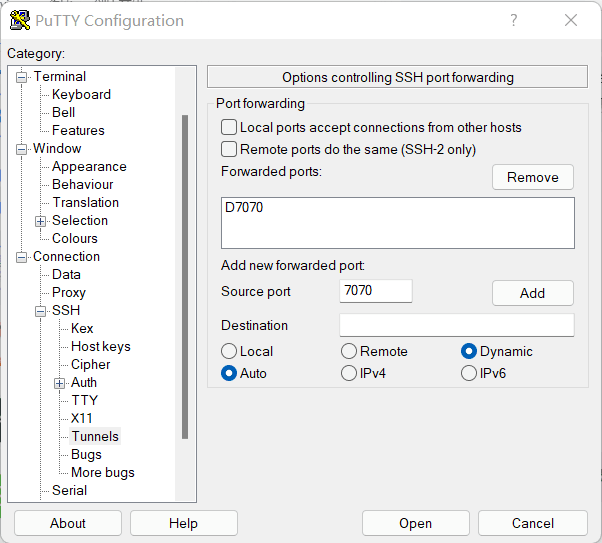Image resolution: width=602 pixels, height=543 pixels.
Task: Click the question mark help icon
Action: (x=514, y=20)
